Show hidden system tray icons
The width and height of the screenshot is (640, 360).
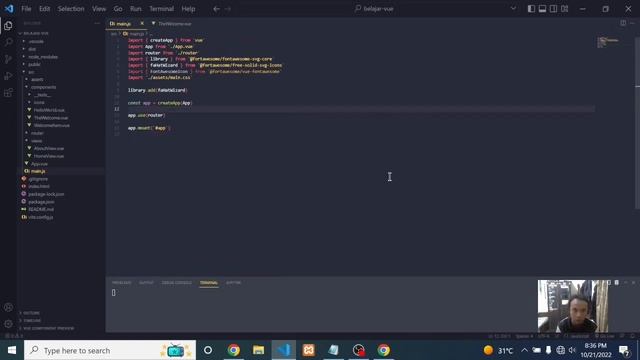tap(524, 350)
